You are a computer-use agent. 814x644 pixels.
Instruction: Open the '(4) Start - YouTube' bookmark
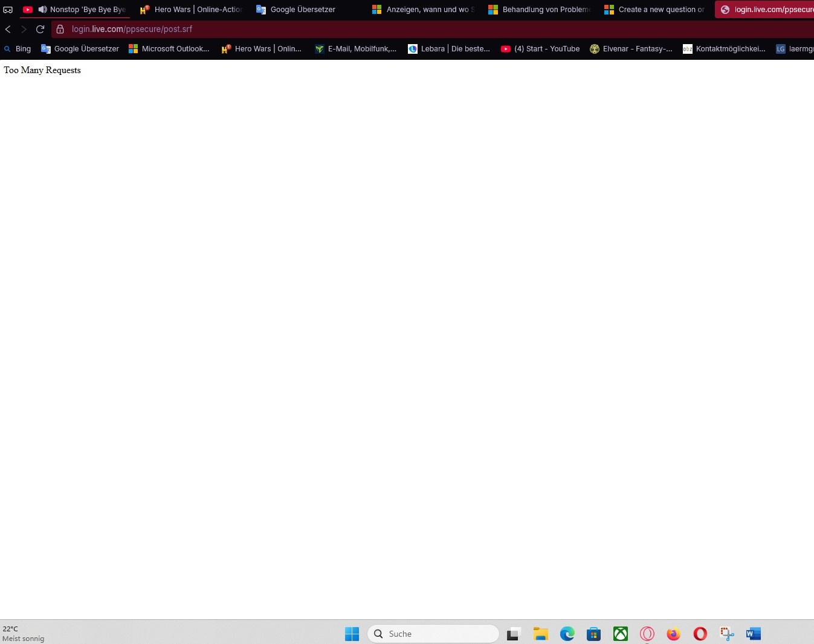tap(540, 49)
